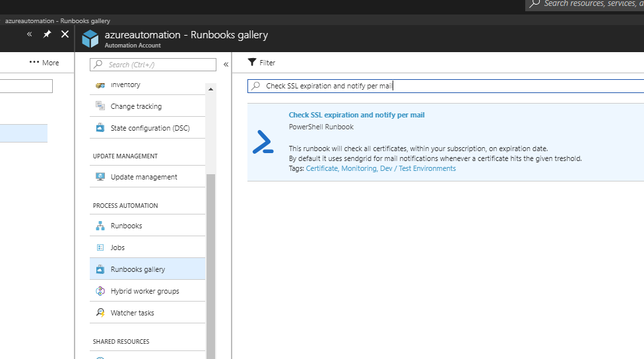Click the Update management icon
Viewport: 644px width, 359px height.
[100, 177]
